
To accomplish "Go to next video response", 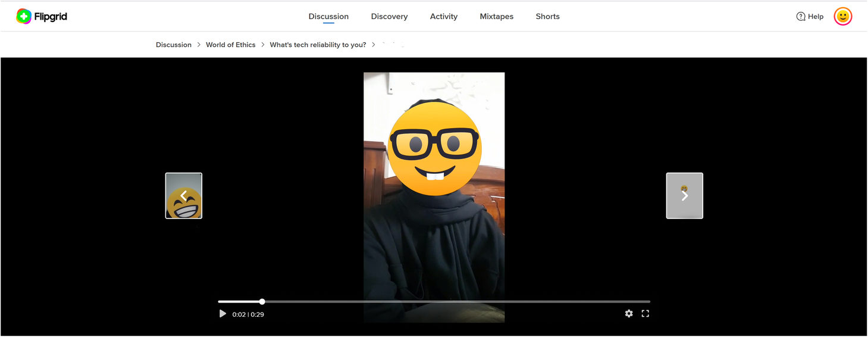I will coord(684,196).
